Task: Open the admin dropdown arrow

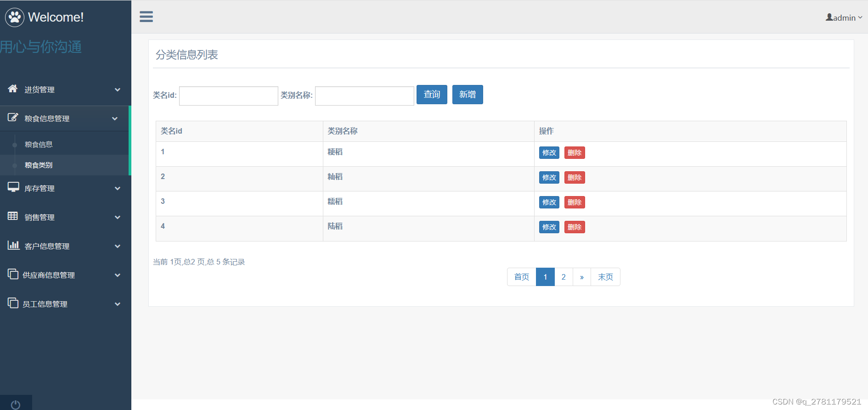Action: click(x=860, y=18)
